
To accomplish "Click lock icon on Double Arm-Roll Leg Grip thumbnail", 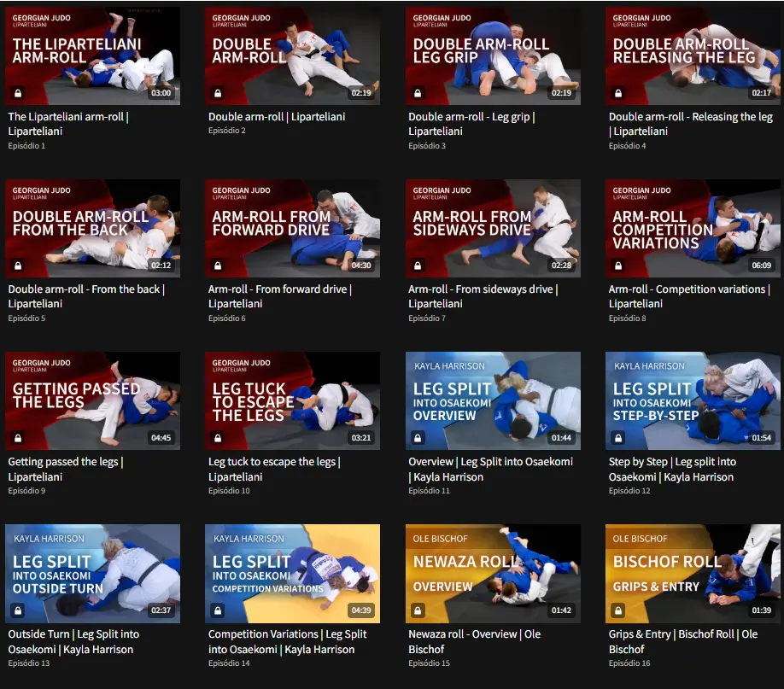I will click(418, 93).
